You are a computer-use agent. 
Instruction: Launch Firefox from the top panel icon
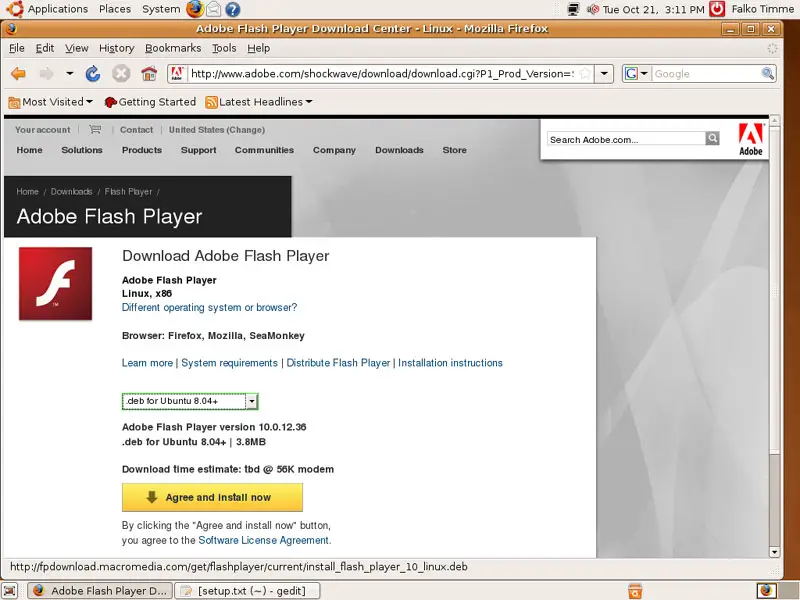click(x=194, y=9)
